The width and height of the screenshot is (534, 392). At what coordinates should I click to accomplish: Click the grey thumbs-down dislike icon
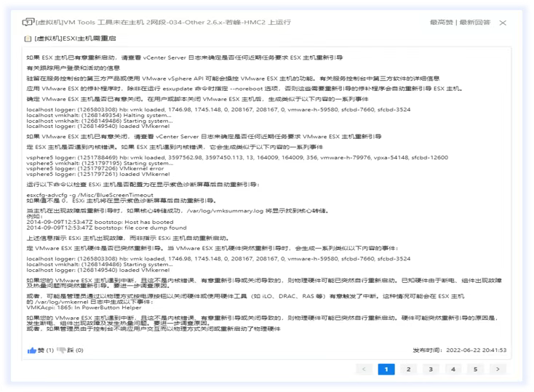click(x=62, y=350)
